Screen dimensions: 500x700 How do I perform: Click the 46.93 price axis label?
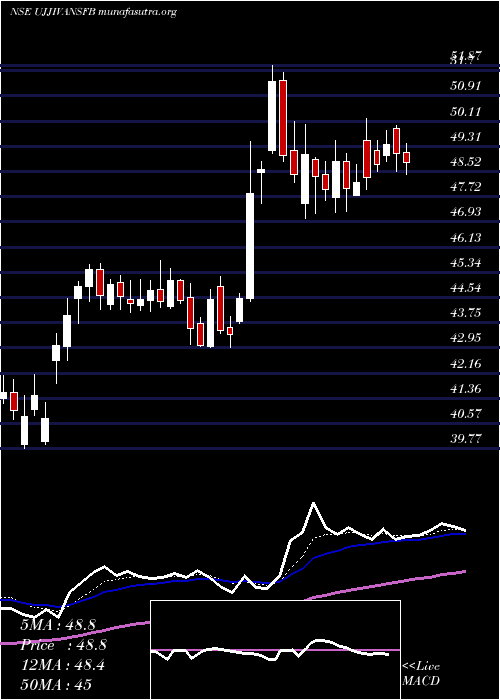coord(466,211)
